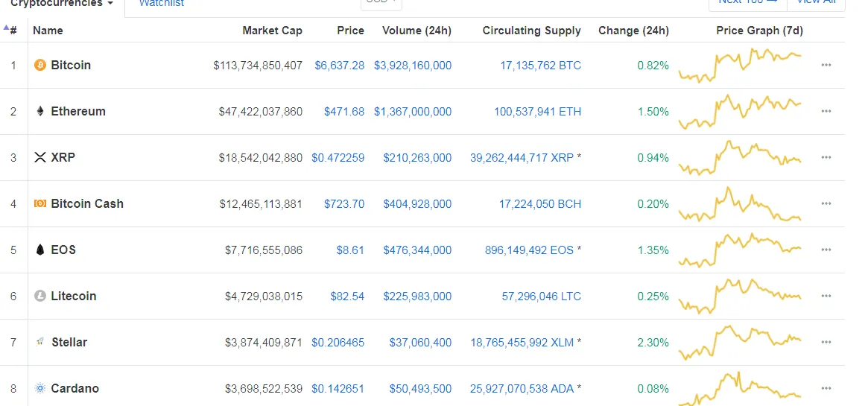Viewport: 868px width, 406px height.
Task: Click Cardano price $0.142651
Action: click(x=338, y=388)
